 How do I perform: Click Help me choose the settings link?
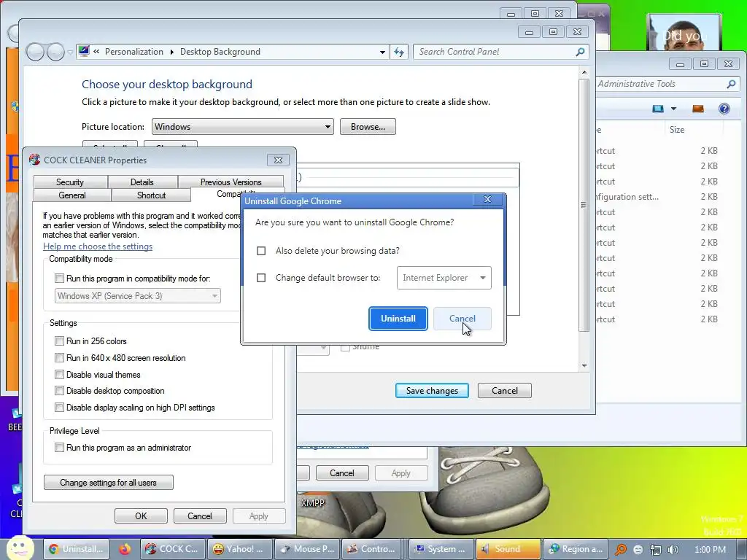(98, 246)
